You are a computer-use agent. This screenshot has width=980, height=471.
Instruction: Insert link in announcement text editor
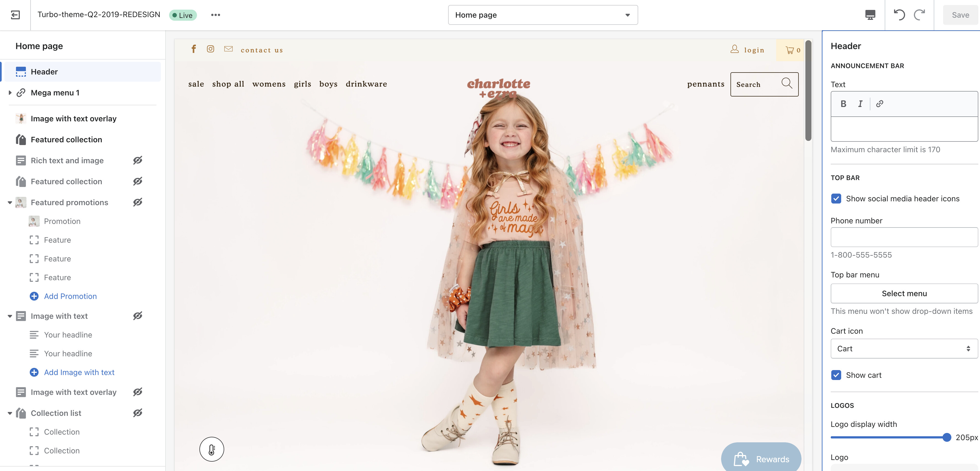[x=879, y=104]
